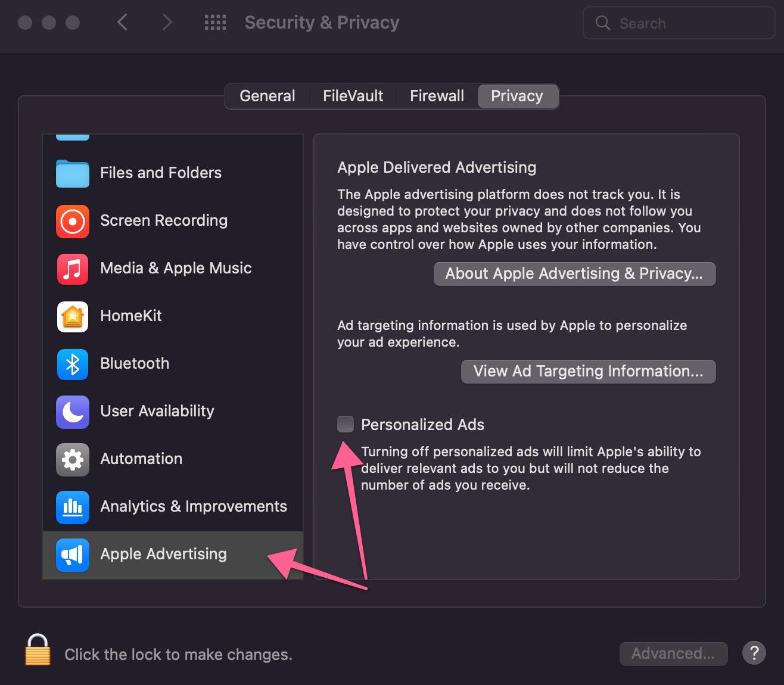Click the red close window button
The height and width of the screenshot is (685, 784).
[x=25, y=23]
